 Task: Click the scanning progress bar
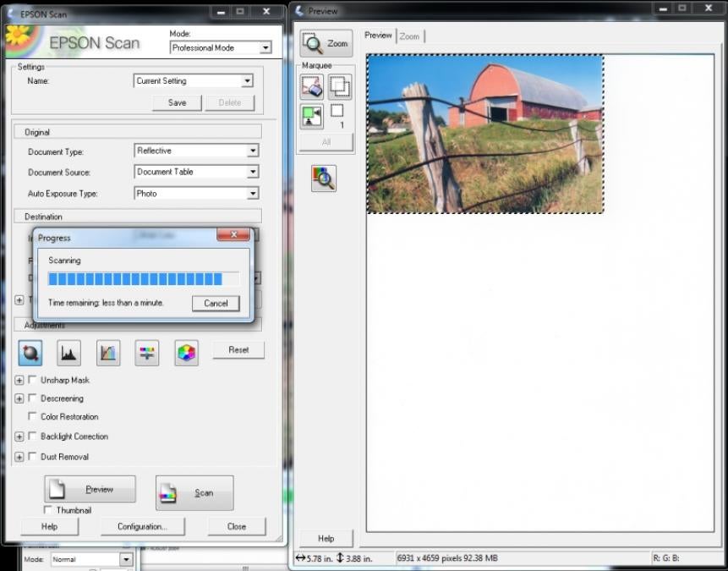[144, 279]
